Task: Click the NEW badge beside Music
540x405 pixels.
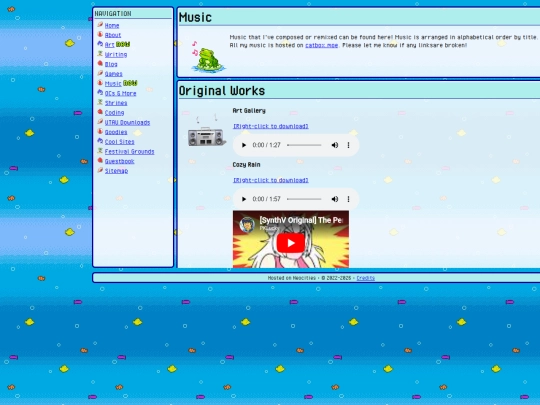Action: point(130,83)
